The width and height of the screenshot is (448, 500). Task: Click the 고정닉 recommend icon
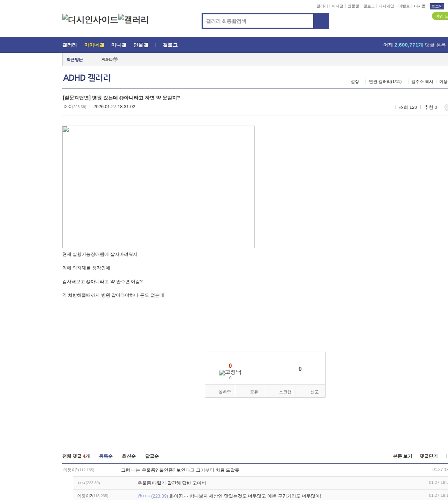click(230, 372)
